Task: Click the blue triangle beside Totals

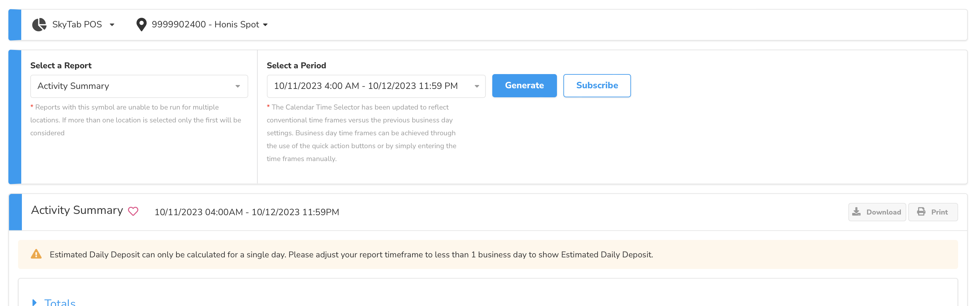Action: pyautogui.click(x=35, y=302)
